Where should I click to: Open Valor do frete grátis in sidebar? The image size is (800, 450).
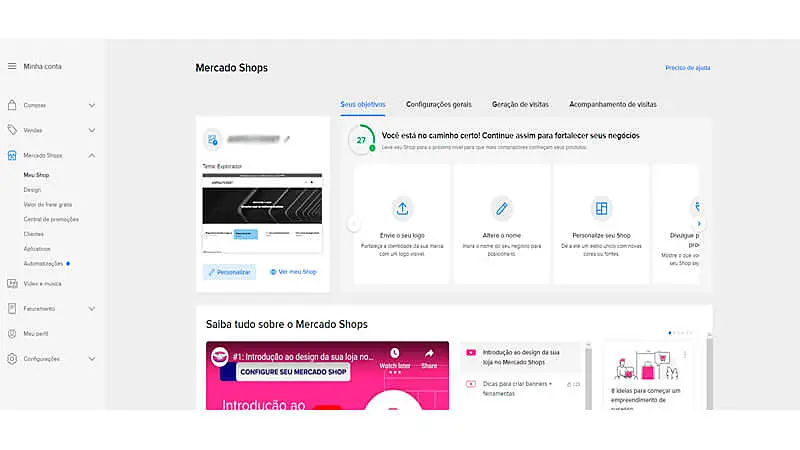pyautogui.click(x=47, y=205)
